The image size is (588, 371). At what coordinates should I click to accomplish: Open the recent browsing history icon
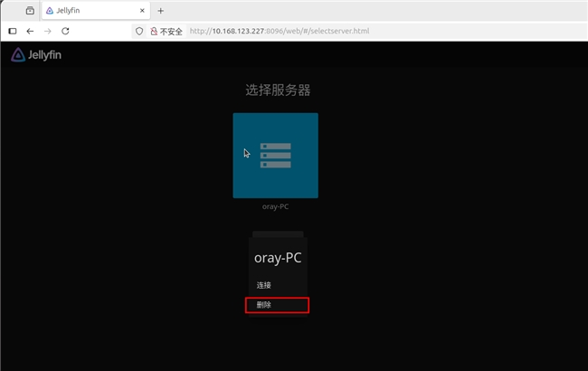tap(30, 11)
